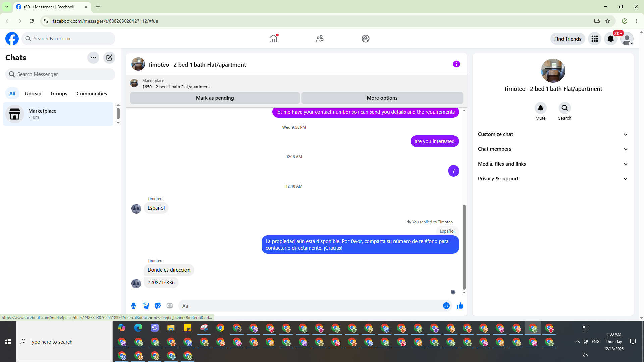Mute this conversation with bell icon

tap(540, 108)
